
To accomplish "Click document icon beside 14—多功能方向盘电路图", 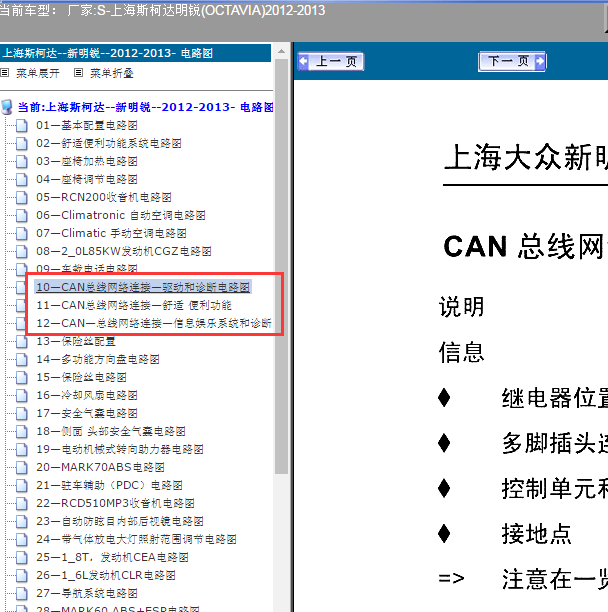I will tap(22, 359).
